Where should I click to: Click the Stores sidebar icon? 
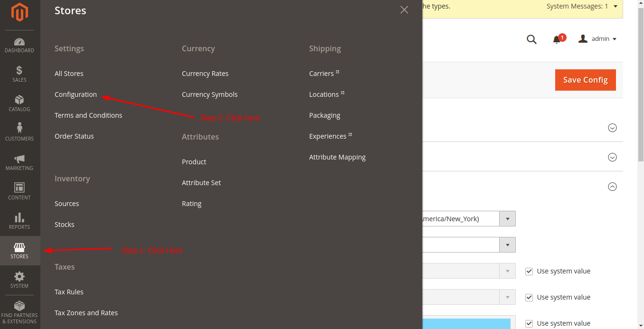coord(19,251)
